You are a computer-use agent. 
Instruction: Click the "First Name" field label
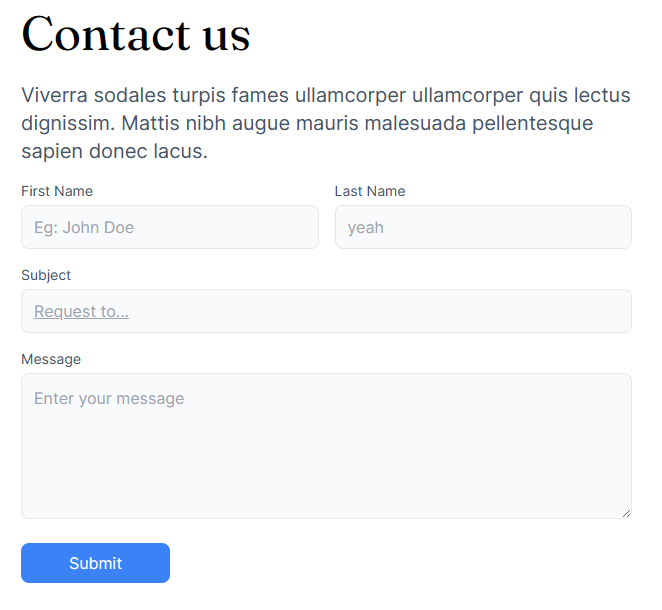pyautogui.click(x=57, y=191)
